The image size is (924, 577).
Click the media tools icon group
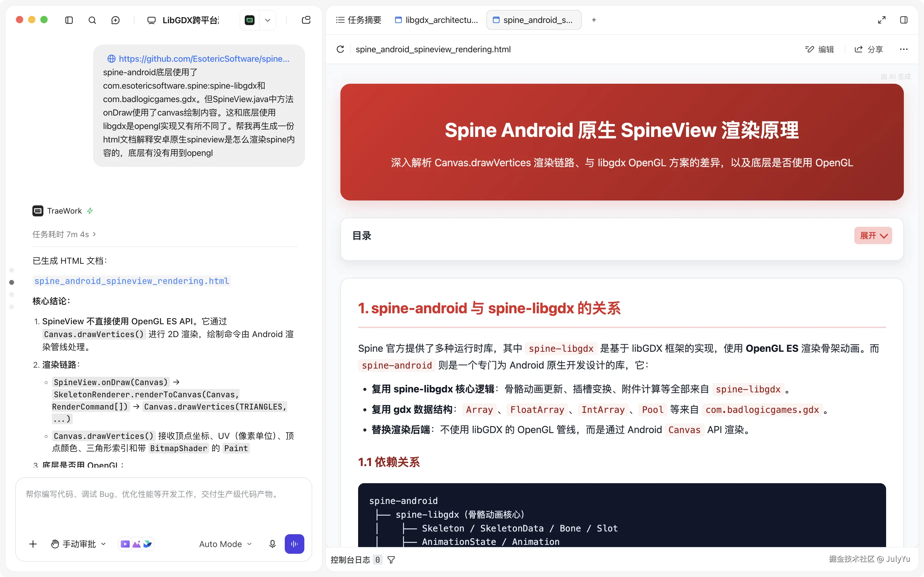click(x=136, y=544)
